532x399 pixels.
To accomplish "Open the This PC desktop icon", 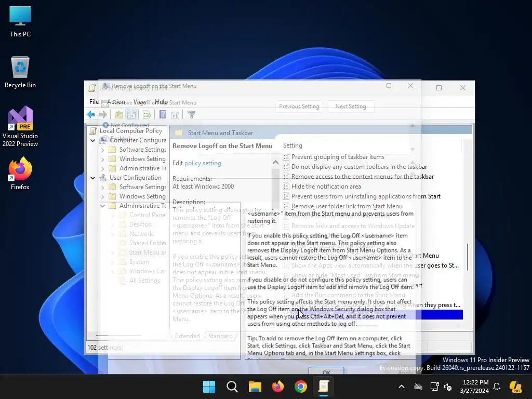I will [20, 22].
